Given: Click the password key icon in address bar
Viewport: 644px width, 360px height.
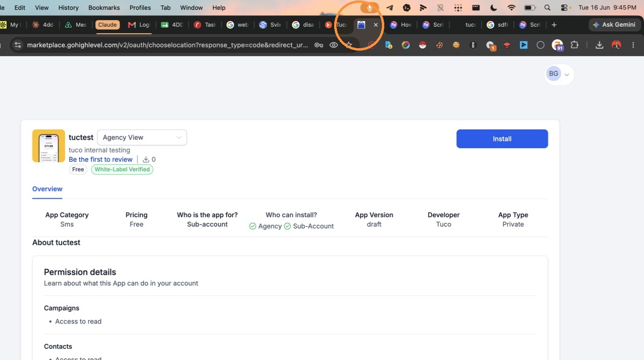Looking at the screenshot, I should coord(319,45).
